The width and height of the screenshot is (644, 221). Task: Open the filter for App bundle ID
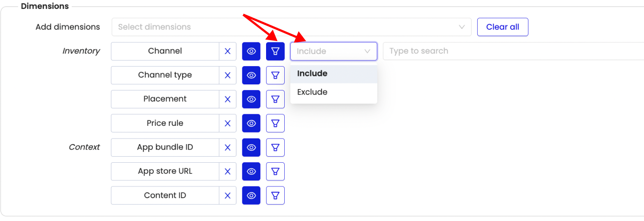click(275, 147)
